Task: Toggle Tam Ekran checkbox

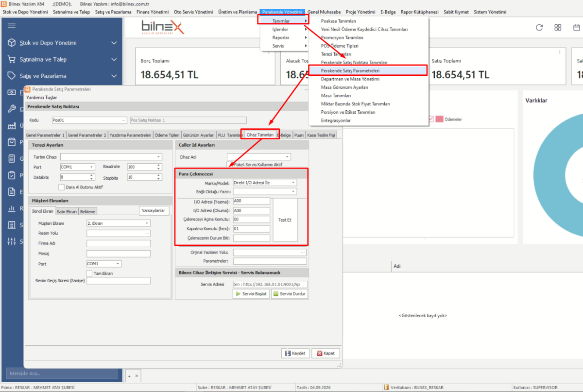Action: click(89, 273)
